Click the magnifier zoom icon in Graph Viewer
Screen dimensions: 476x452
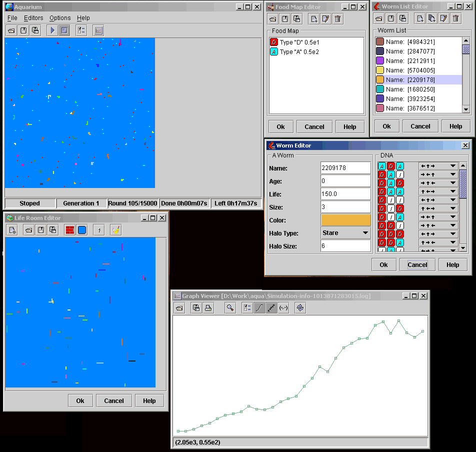pyautogui.click(x=230, y=308)
